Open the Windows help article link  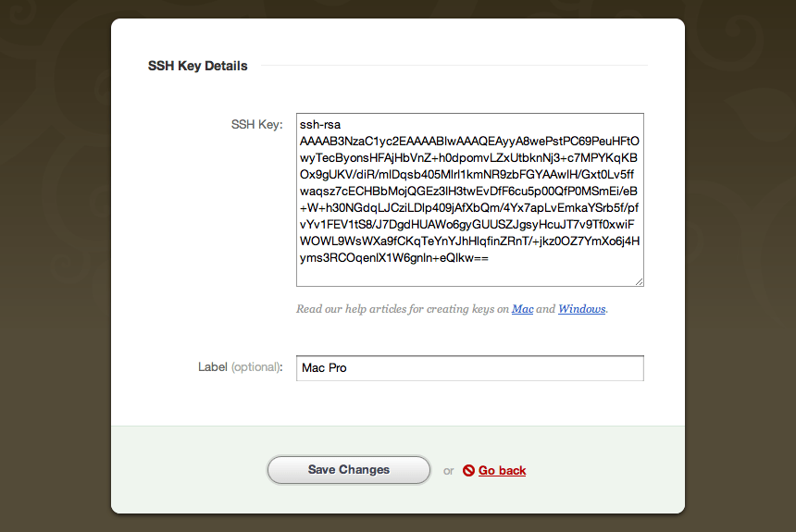click(x=581, y=309)
